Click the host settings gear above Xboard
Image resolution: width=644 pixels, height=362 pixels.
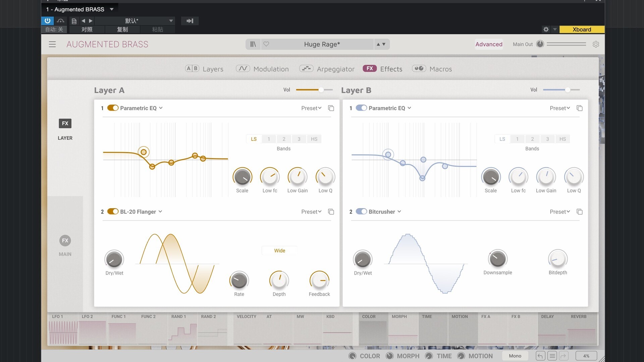(x=546, y=29)
